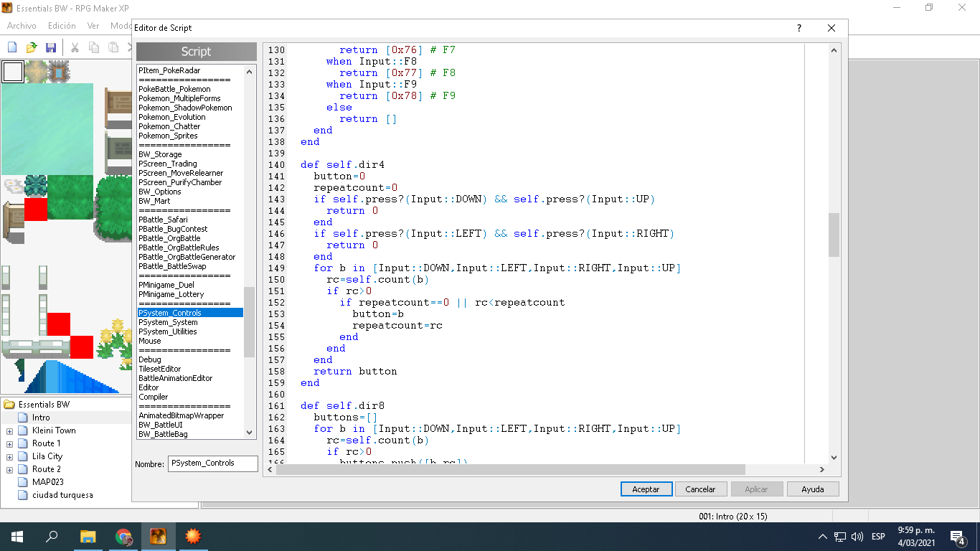Screen dimensions: 980x551
Task: Open Chrome from the taskbar
Action: click(x=123, y=537)
